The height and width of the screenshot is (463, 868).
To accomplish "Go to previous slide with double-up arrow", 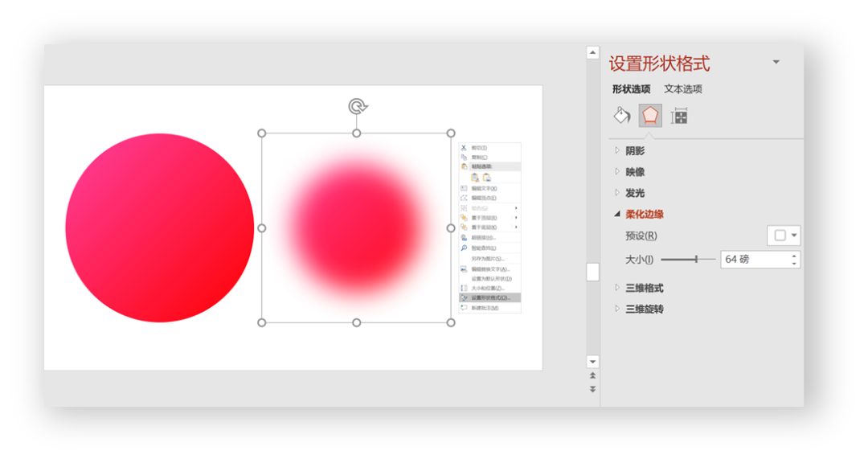I will [x=592, y=375].
